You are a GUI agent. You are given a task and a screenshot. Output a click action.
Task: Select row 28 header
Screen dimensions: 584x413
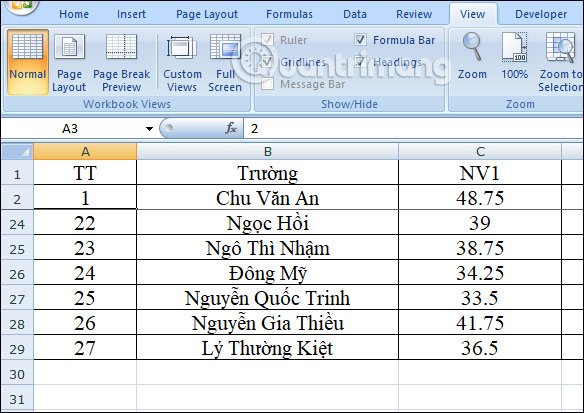17,323
